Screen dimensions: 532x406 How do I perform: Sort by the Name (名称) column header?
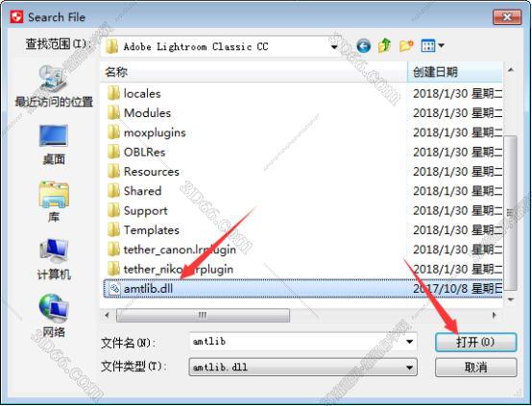(x=254, y=72)
